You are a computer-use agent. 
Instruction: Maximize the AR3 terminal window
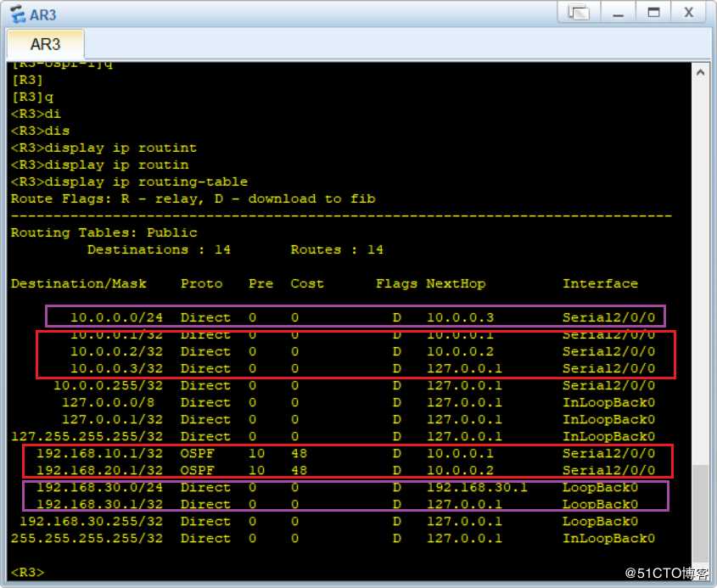click(x=653, y=13)
